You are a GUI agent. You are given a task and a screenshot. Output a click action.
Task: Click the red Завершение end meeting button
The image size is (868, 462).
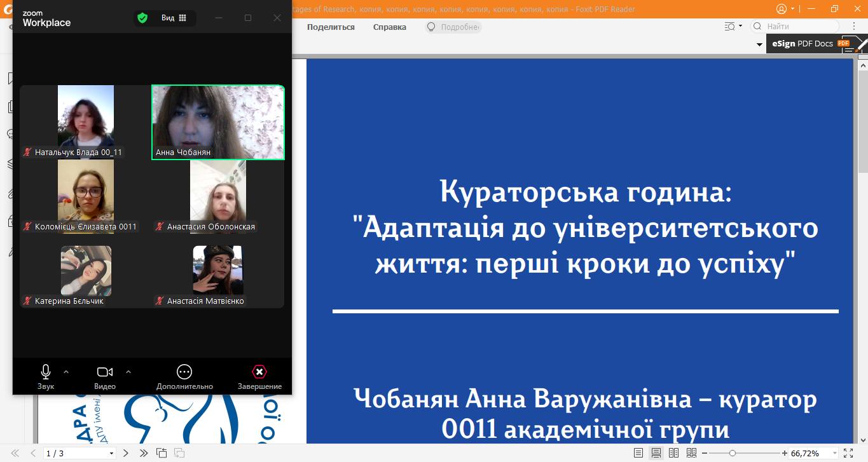click(259, 376)
